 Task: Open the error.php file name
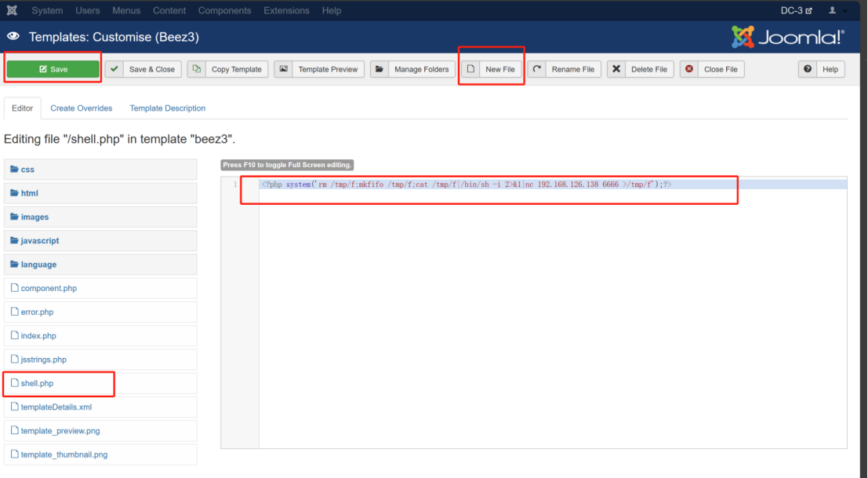coord(37,312)
